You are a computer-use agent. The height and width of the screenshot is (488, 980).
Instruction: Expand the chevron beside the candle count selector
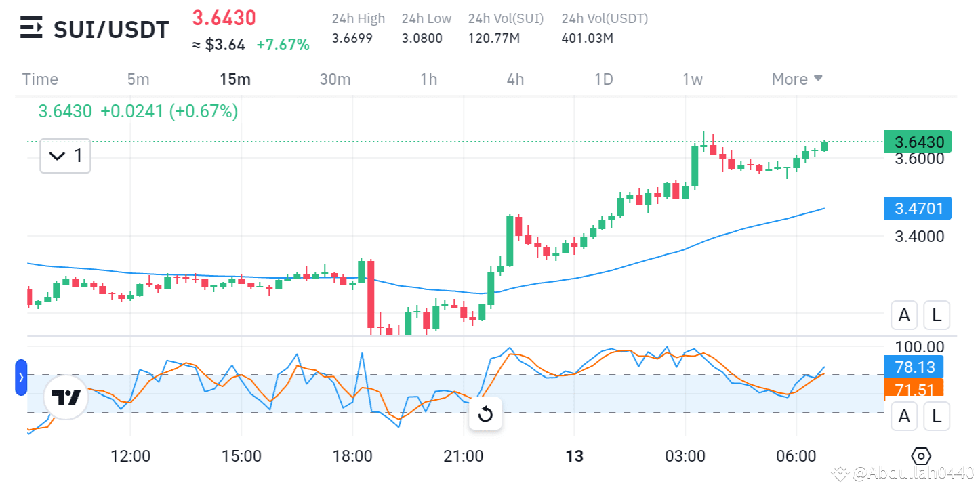[57, 156]
